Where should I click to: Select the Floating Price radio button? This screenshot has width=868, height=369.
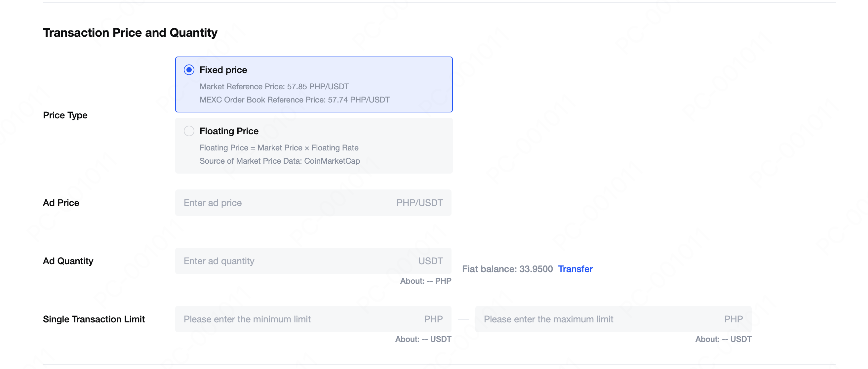(189, 131)
